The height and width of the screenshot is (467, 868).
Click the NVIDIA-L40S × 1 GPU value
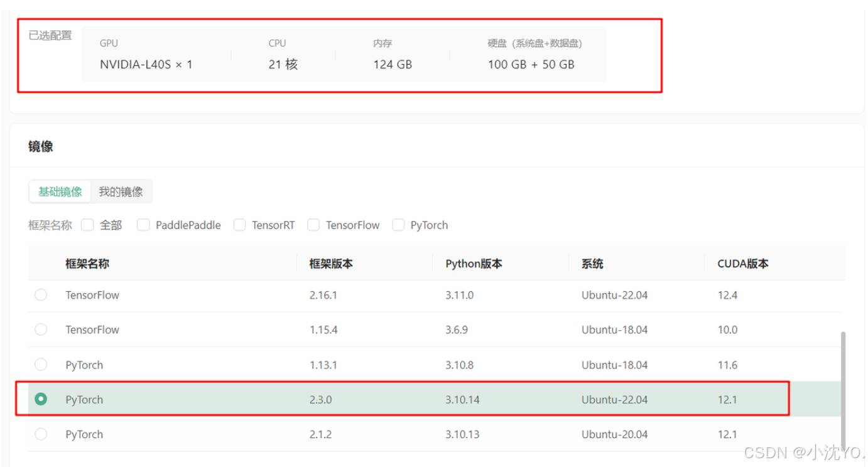[x=146, y=64]
